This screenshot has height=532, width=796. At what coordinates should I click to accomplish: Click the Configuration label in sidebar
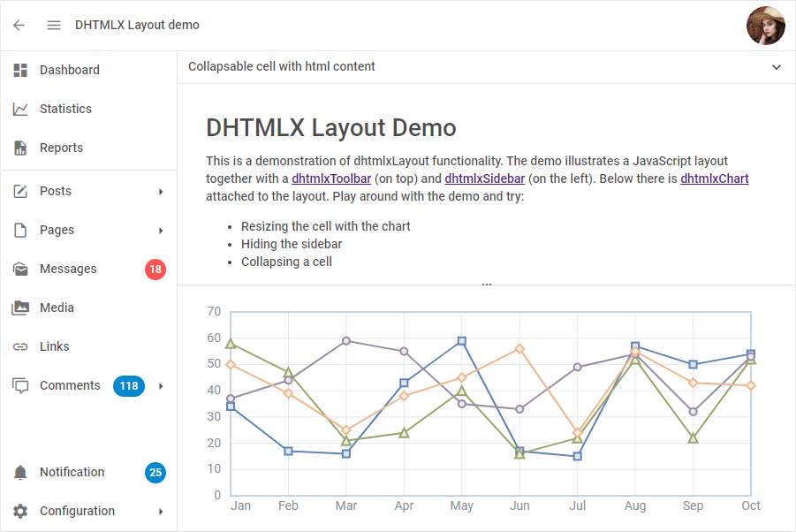77,511
